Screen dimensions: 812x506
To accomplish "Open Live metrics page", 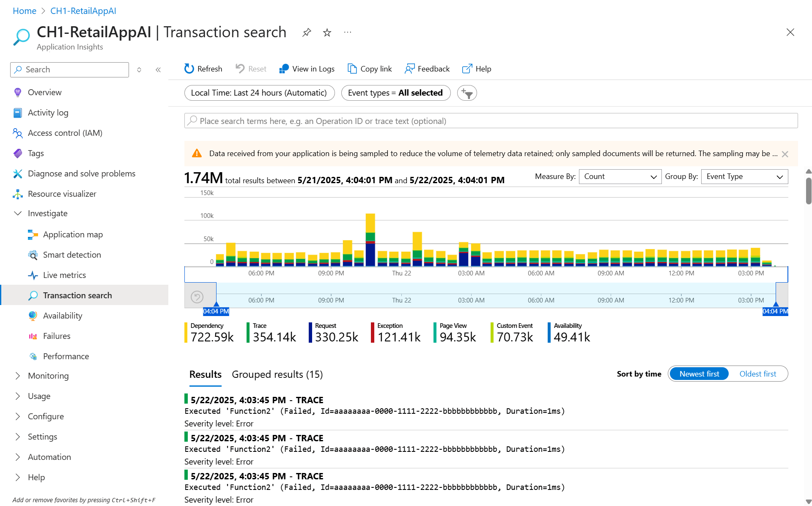I will [x=64, y=275].
